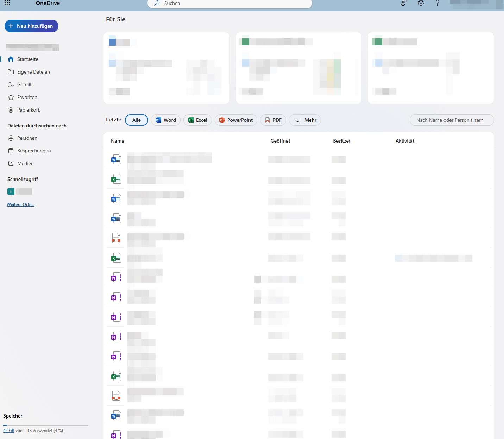504x439 pixels.
Task: Open Eigene Dateien folder
Action: coord(33,72)
